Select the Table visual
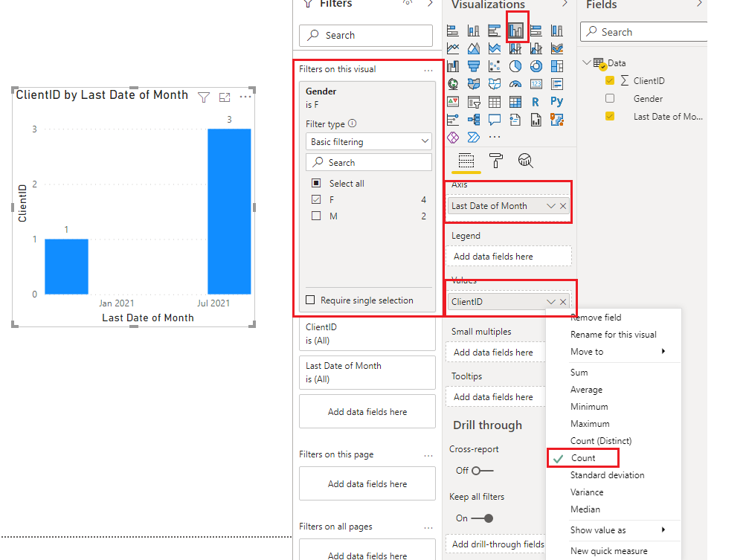 495,102
